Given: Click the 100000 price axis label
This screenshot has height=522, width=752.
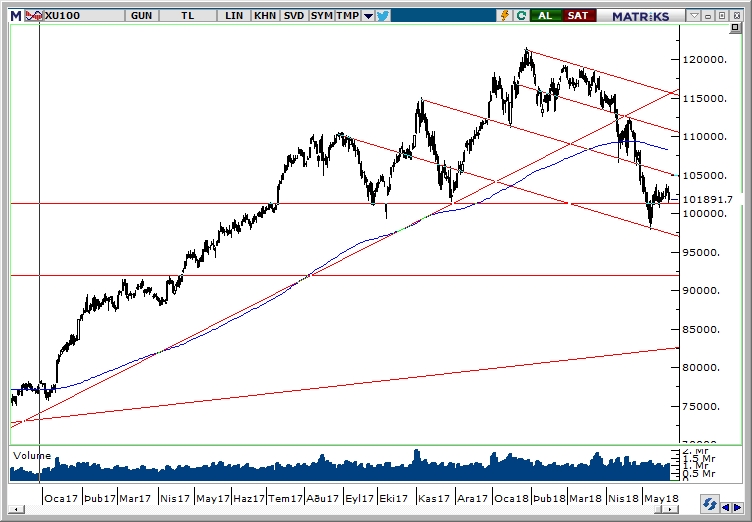Looking at the screenshot, I should click(705, 214).
